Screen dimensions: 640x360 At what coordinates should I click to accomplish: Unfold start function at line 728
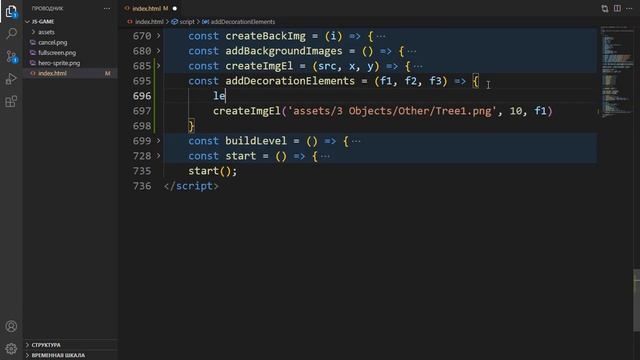pos(158,156)
